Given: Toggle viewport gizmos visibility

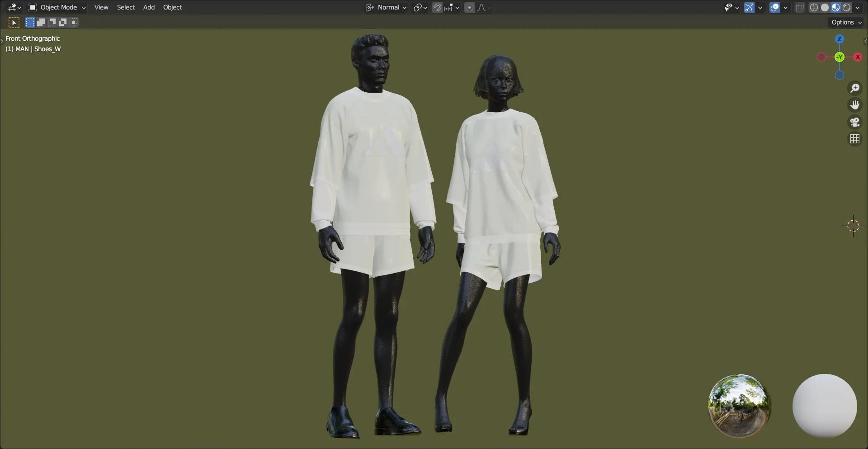Looking at the screenshot, I should tap(749, 7).
